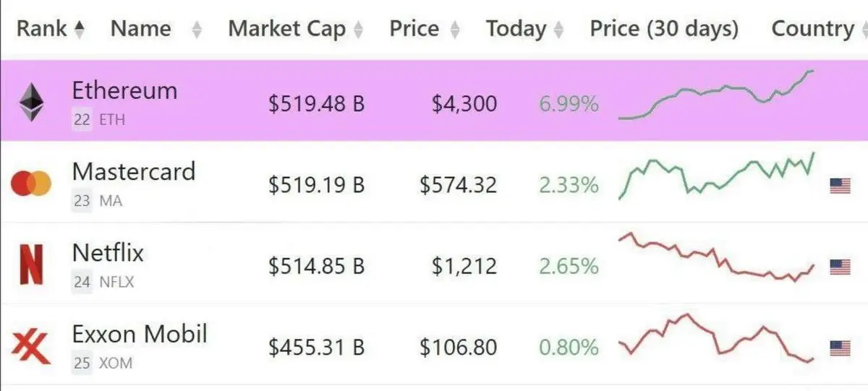Click US flag in Mastercard row
The image size is (868, 391).
(840, 186)
